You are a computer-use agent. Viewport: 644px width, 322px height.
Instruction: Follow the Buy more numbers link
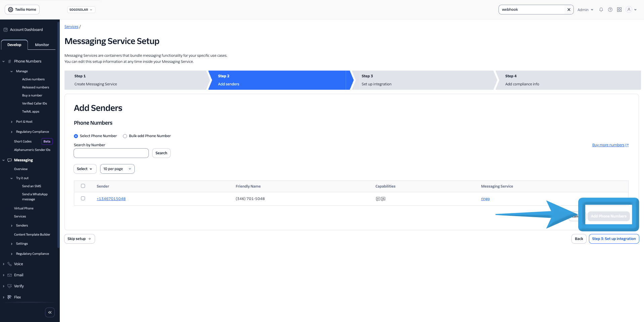[608, 145]
